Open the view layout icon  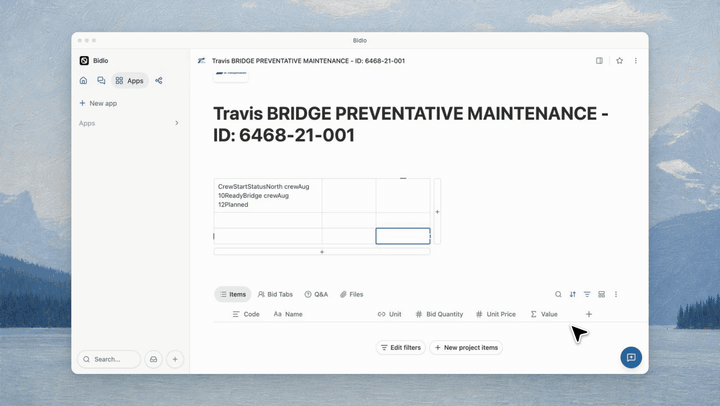pyautogui.click(x=602, y=294)
